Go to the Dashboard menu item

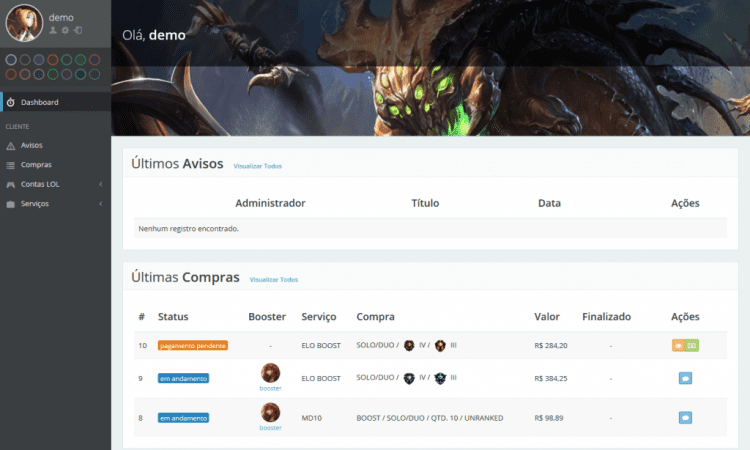55,102
